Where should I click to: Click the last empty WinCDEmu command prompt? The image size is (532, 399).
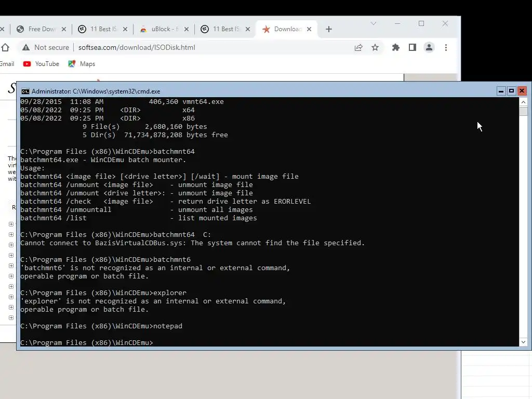click(87, 343)
